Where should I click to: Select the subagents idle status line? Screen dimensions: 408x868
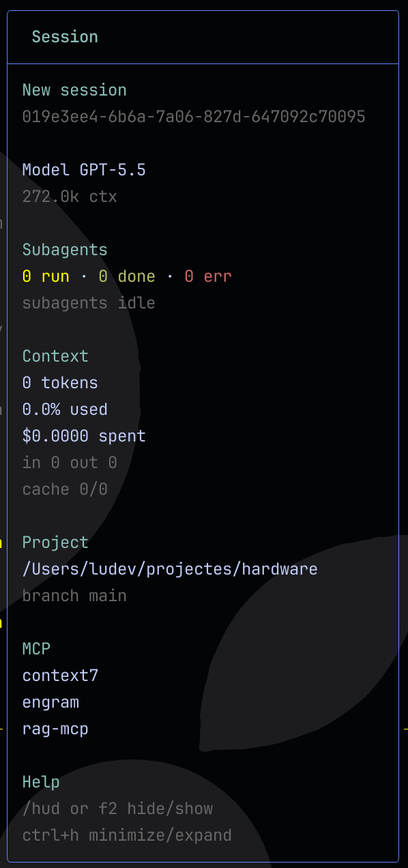click(89, 303)
